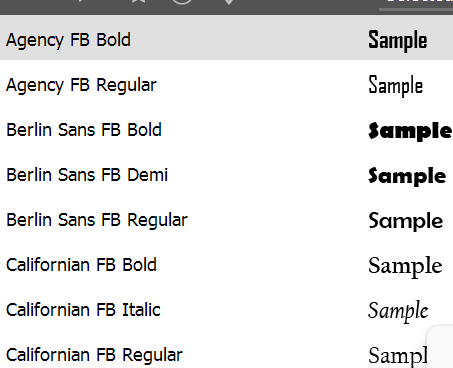
Task: Click the Berlin Sans FB Bold sample preview
Action: (x=410, y=131)
